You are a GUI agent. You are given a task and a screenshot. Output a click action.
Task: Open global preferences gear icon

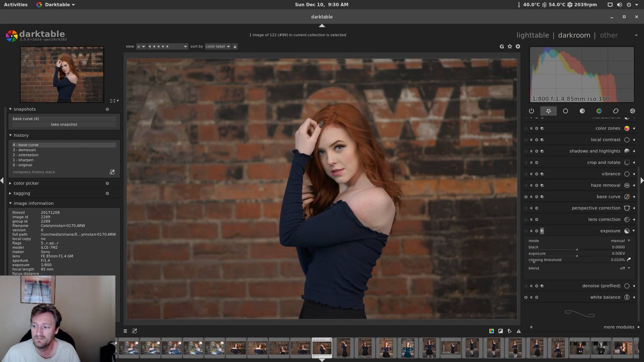click(518, 47)
